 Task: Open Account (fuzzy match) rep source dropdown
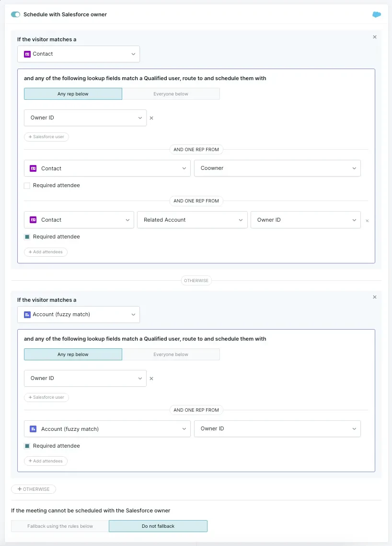pyautogui.click(x=107, y=428)
